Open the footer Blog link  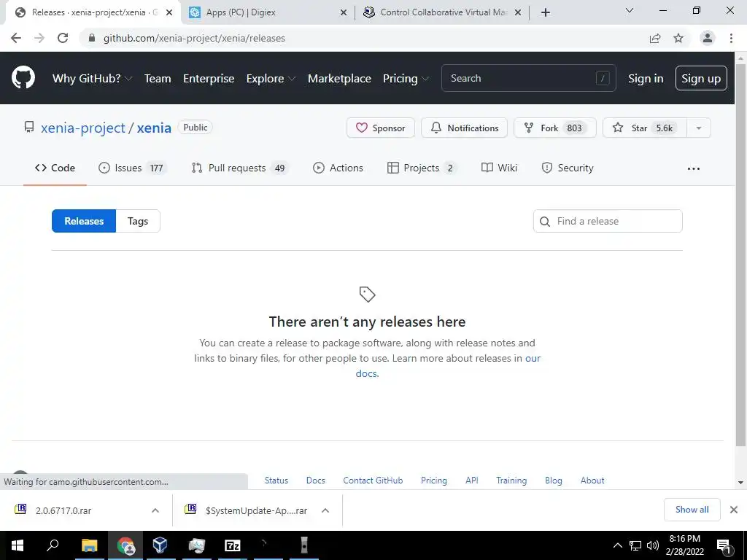[x=554, y=480]
